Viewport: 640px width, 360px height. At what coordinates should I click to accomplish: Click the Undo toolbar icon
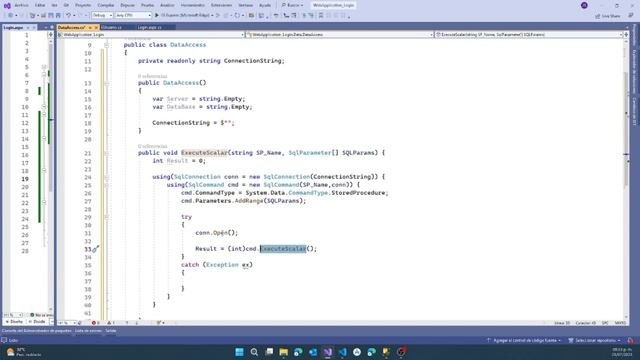pos(69,15)
